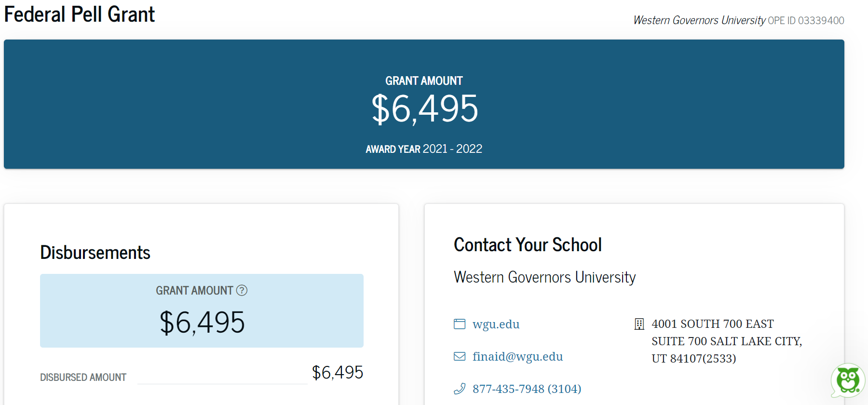Click the Award Year 2021 - 2022 text
This screenshot has width=868, height=405.
pos(424,149)
